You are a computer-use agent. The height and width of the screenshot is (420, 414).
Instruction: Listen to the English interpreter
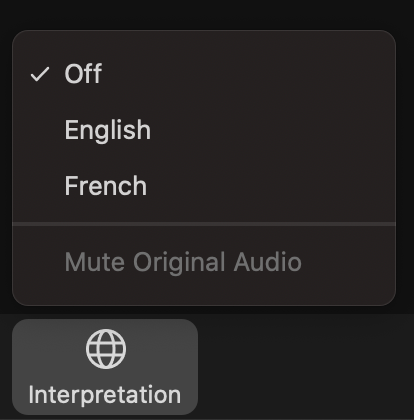coord(204,130)
